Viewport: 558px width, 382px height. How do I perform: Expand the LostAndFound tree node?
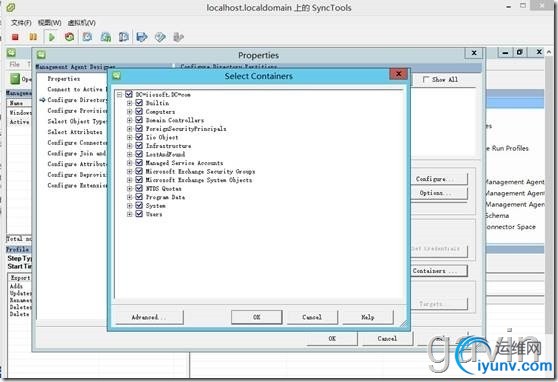[130, 154]
